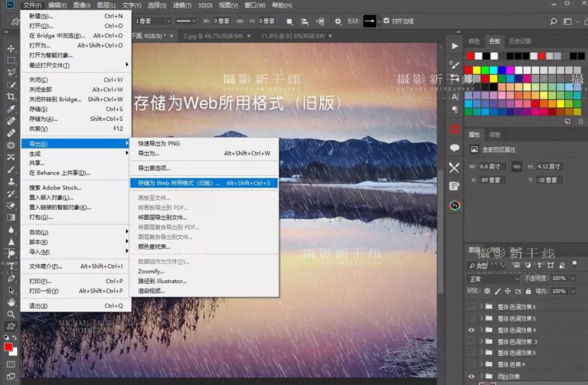Pick the yellow swatch in top swatch row

477,70
